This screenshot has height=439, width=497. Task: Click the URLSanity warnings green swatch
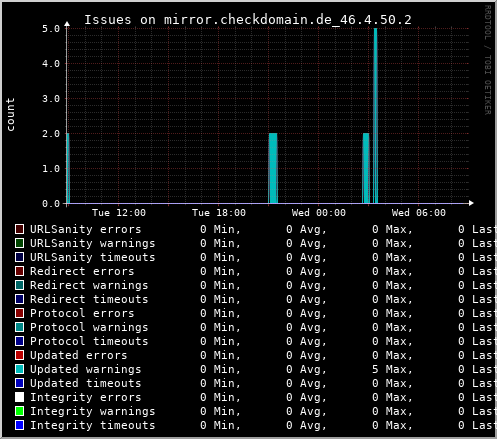20,243
